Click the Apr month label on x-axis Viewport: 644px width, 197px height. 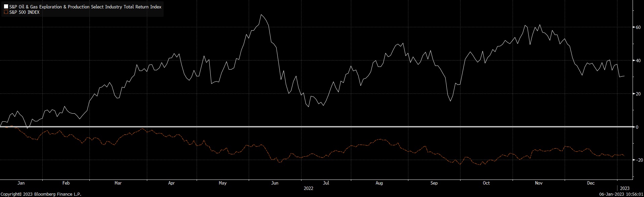coord(171,183)
